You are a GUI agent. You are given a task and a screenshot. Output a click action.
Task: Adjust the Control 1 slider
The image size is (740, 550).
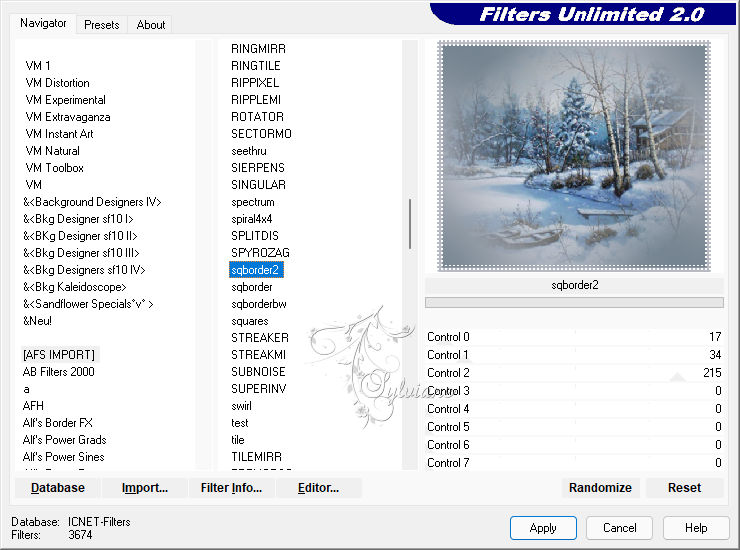tap(574, 355)
